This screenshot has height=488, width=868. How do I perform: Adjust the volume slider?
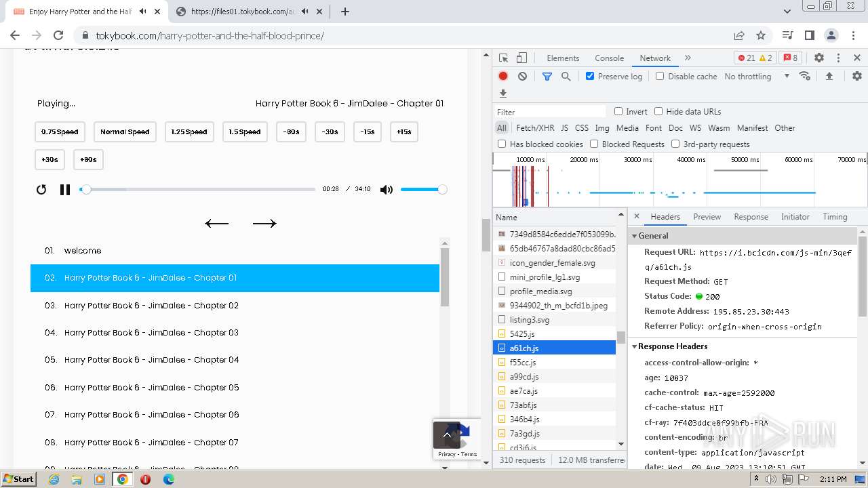[424, 190]
